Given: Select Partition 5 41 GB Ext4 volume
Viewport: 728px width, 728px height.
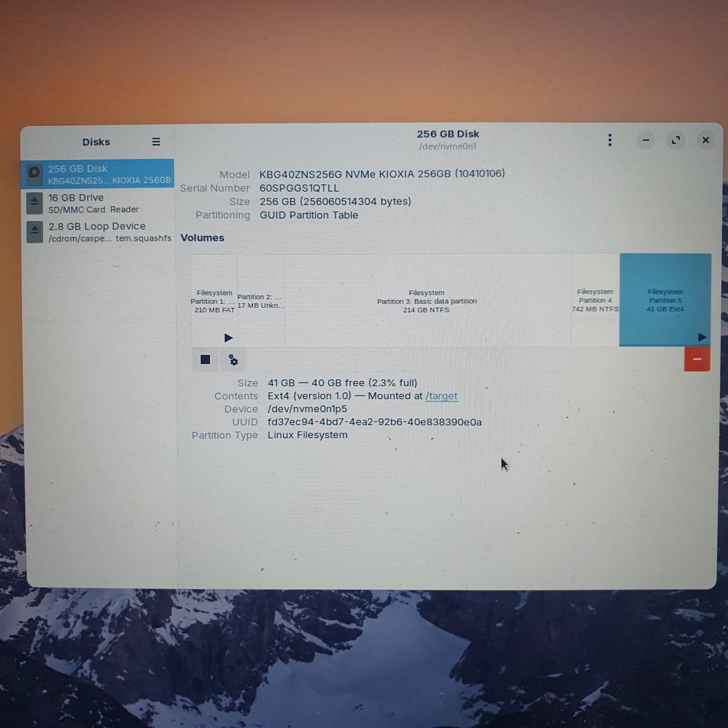Looking at the screenshot, I should pyautogui.click(x=664, y=300).
